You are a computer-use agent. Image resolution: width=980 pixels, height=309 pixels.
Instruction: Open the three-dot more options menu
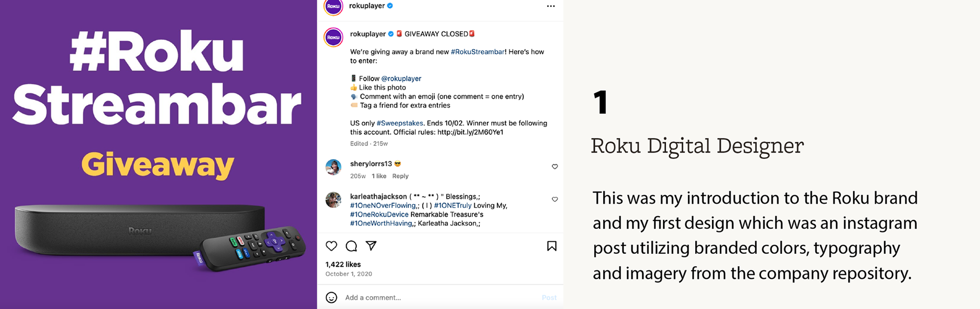(x=551, y=6)
